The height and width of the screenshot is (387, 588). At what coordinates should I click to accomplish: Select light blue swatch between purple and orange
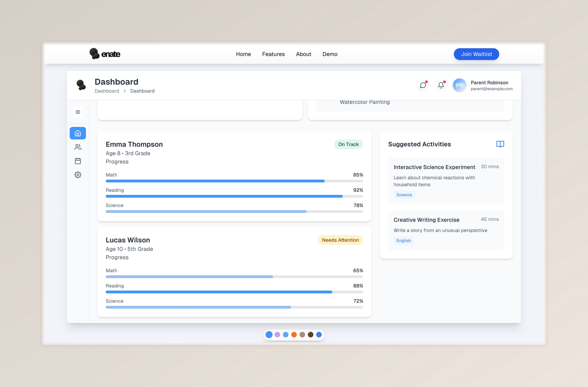click(x=286, y=335)
